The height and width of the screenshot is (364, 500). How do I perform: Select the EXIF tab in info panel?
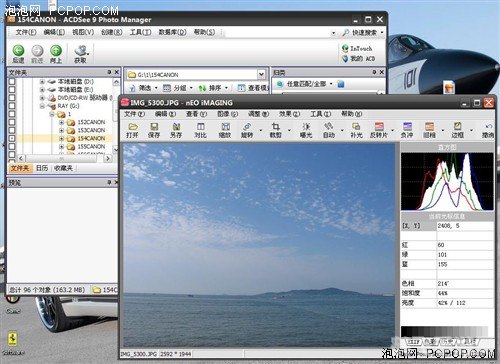(414, 342)
